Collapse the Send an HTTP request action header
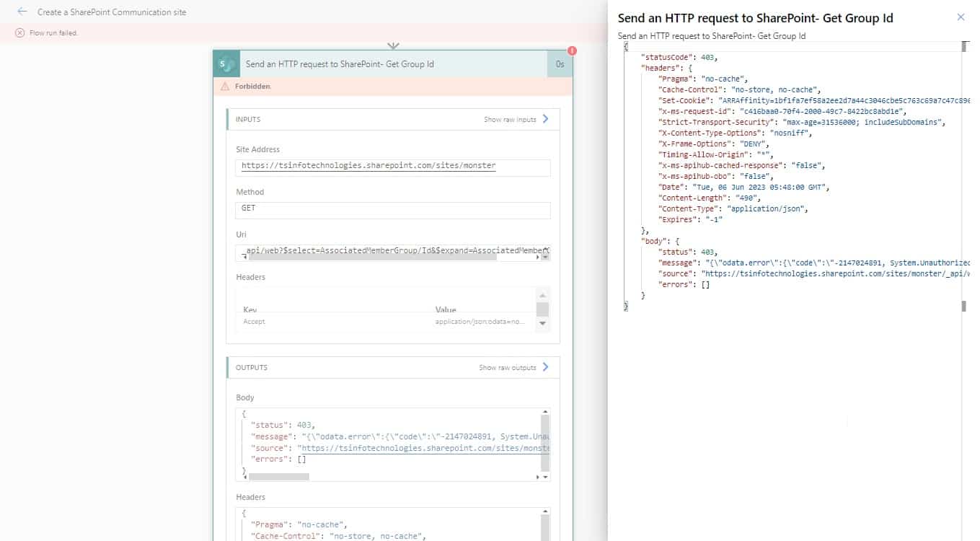980x541 pixels. [x=392, y=64]
